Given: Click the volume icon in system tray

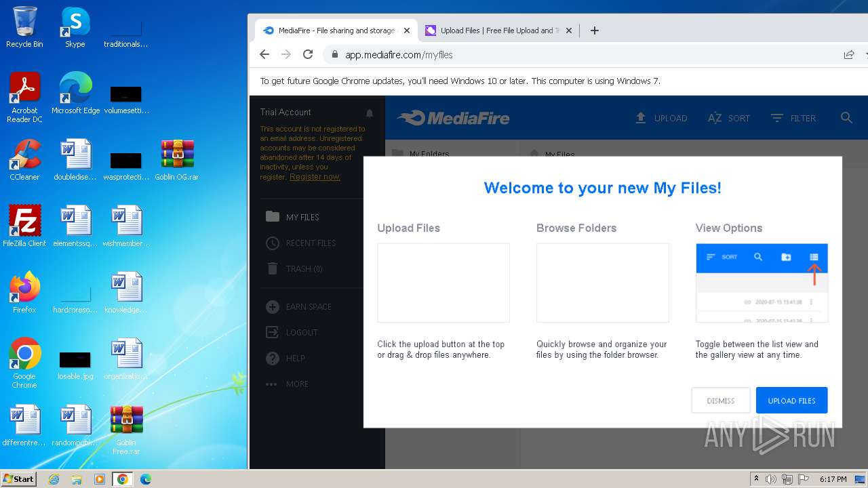Looking at the screenshot, I should (x=771, y=479).
